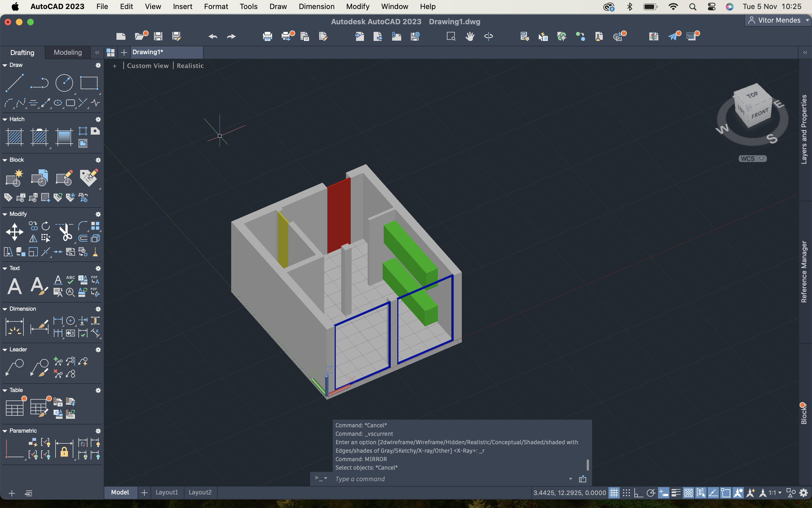Viewport: 812px width, 508px height.
Task: Click the Find Text magnifier icon
Action: coord(70,292)
